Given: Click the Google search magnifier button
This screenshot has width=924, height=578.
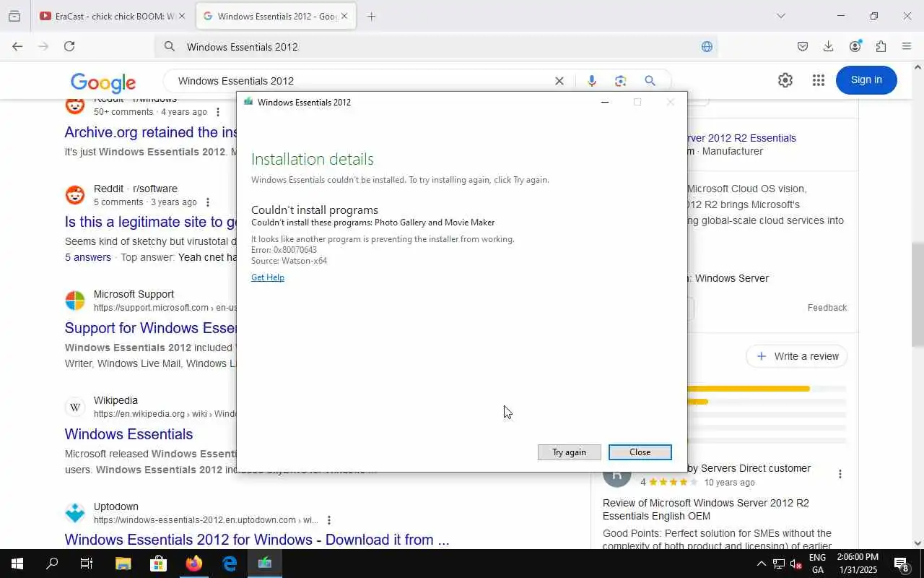Looking at the screenshot, I should pos(650,81).
